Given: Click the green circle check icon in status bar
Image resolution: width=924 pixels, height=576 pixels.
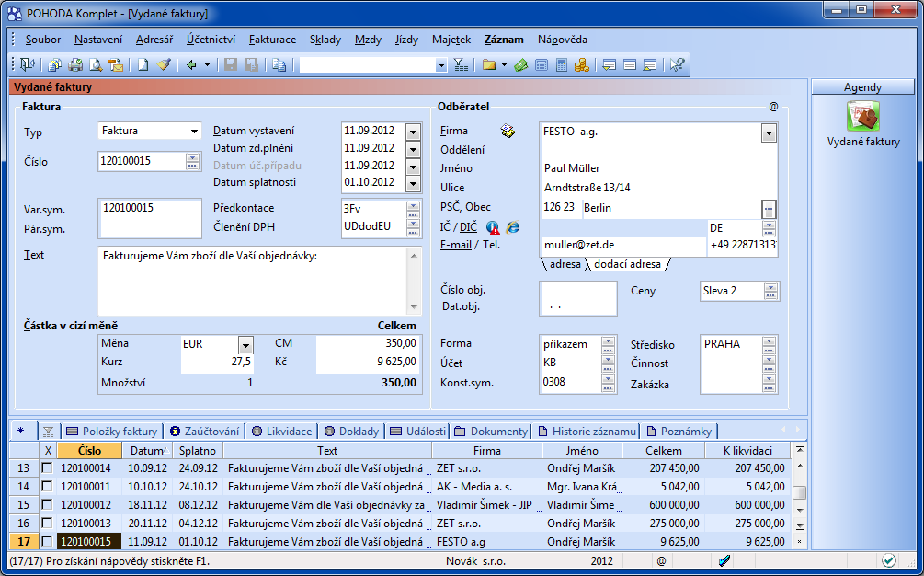Looking at the screenshot, I should 889,560.
